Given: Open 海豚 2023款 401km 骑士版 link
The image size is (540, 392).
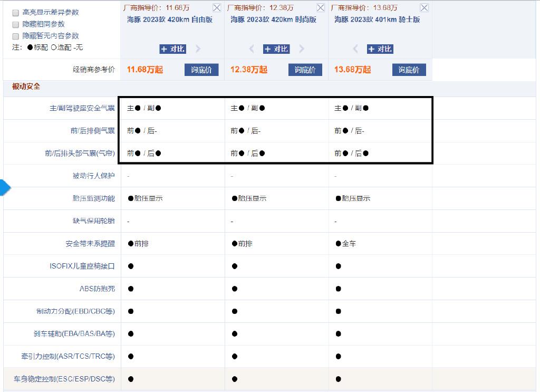Looking at the screenshot, I should pos(377,20).
